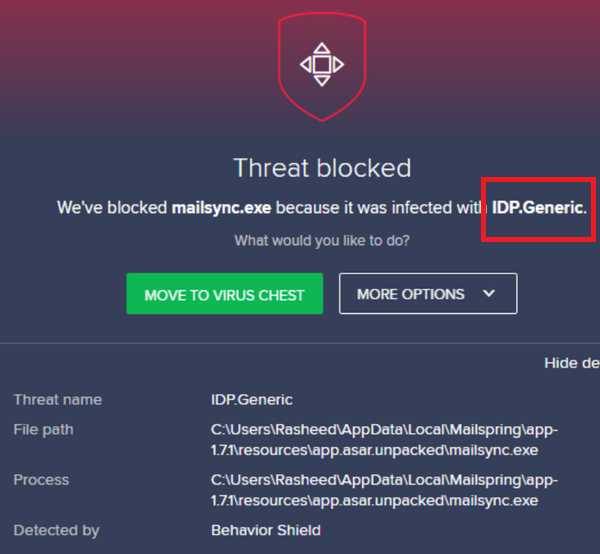Click the File path label
Image resolution: width=600 pixels, height=554 pixels.
(43, 430)
